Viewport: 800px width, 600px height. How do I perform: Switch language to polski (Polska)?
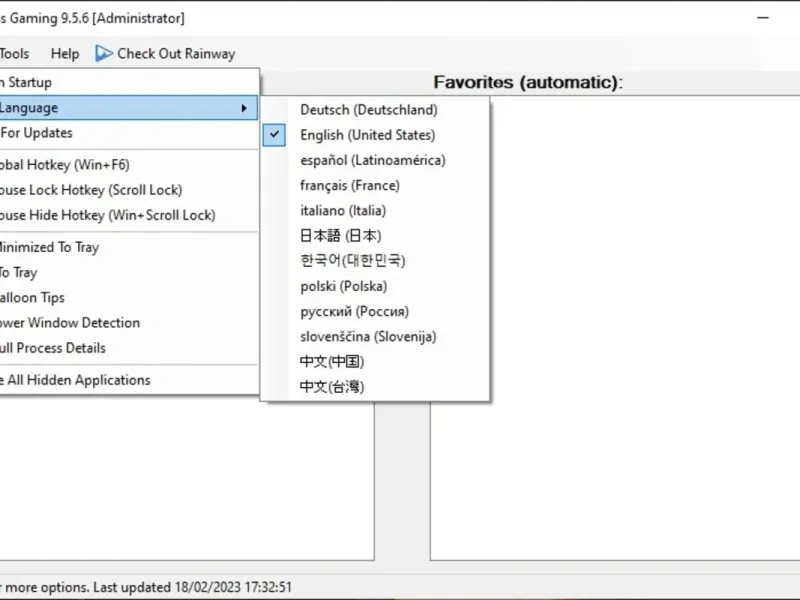click(376, 286)
